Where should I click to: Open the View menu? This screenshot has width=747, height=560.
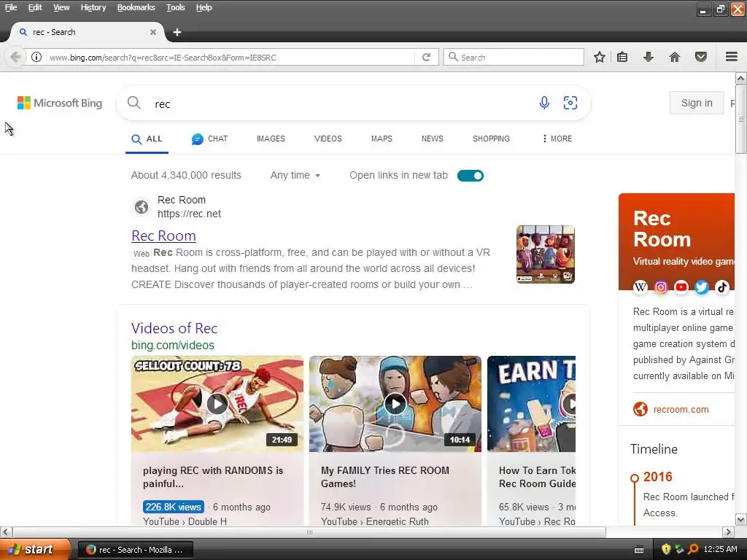click(61, 7)
